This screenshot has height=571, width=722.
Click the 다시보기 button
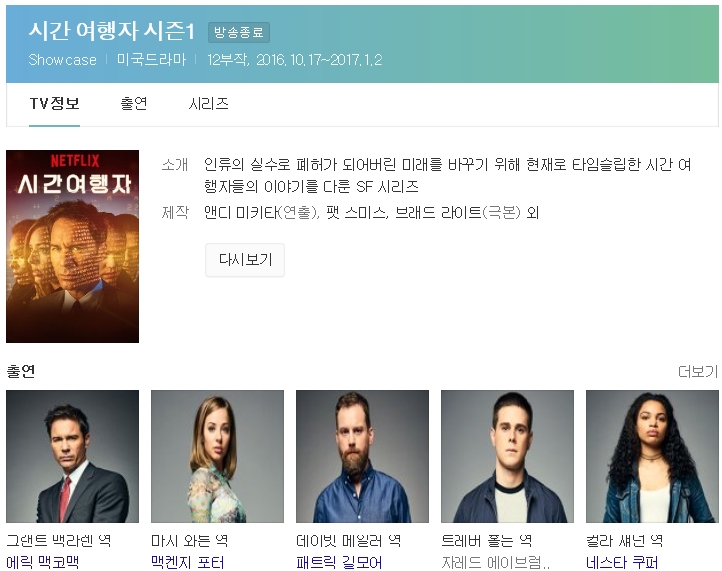click(x=245, y=260)
